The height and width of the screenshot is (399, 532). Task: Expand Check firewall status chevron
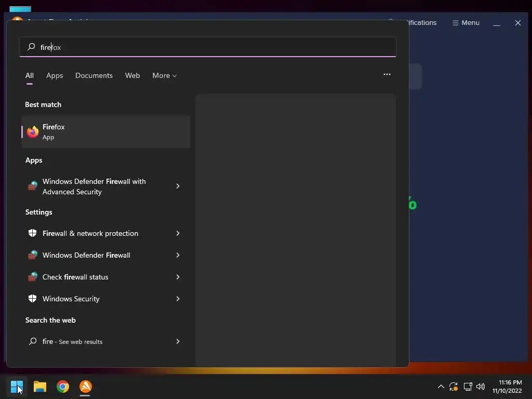tap(178, 277)
